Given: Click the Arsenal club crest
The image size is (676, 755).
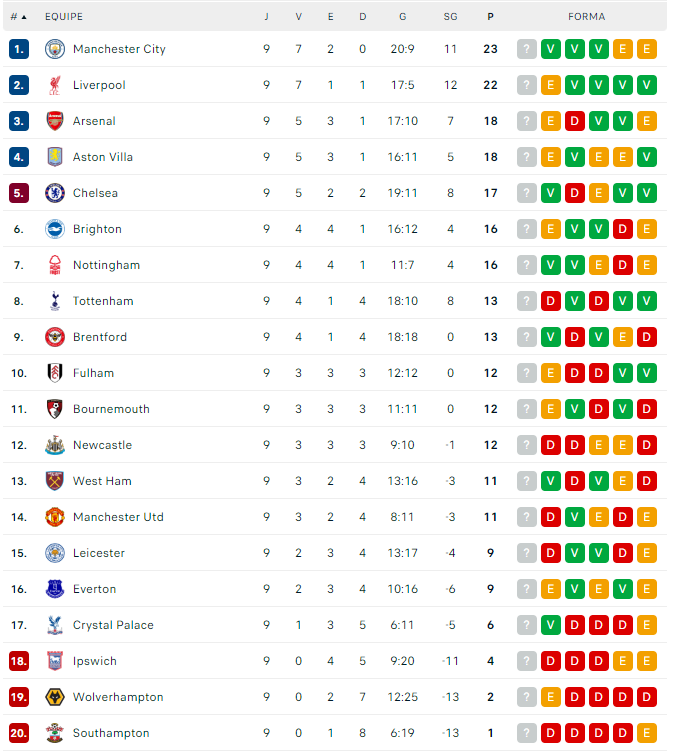Looking at the screenshot, I should pos(55,121).
